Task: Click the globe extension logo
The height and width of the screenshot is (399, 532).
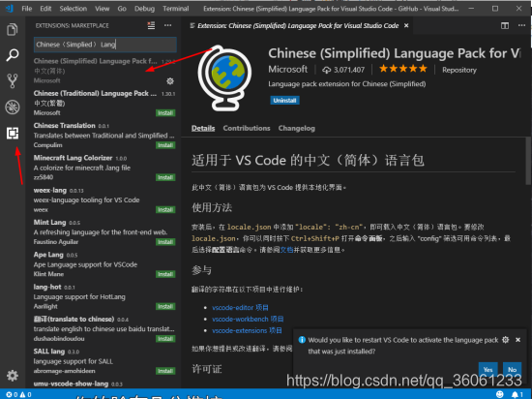Action: point(224,78)
